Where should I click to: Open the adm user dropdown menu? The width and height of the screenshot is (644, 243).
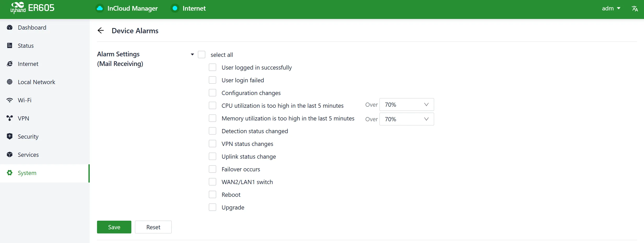[x=611, y=8]
